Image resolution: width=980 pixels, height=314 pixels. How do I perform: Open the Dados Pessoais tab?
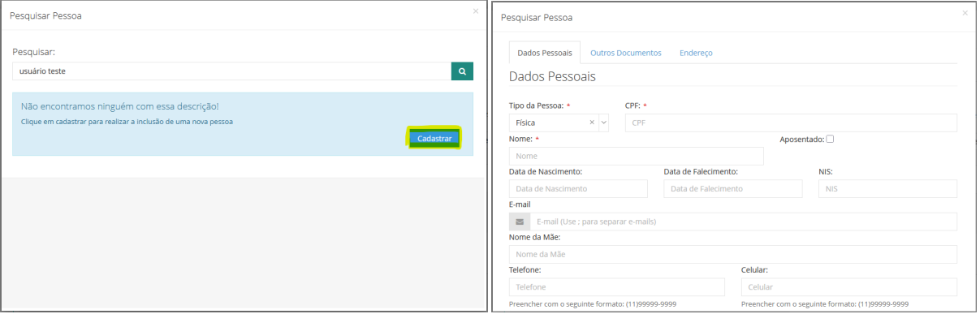tap(545, 53)
